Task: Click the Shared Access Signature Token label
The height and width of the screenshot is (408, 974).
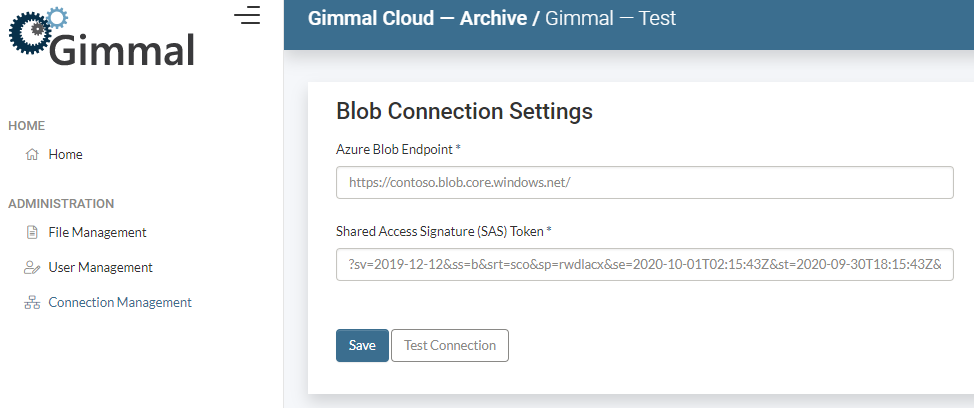Action: [440, 232]
